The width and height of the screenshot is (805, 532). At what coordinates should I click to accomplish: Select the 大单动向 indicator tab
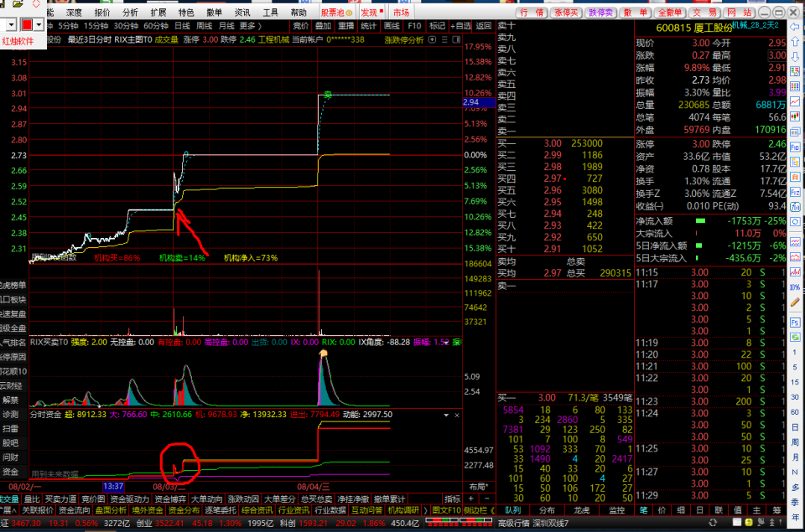coord(207,498)
